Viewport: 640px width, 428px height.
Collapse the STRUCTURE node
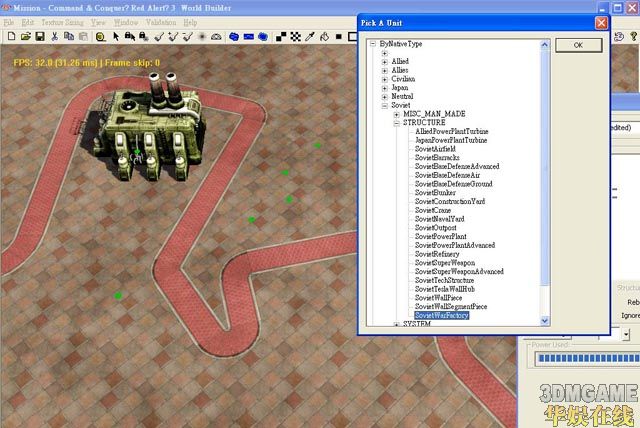pos(396,123)
